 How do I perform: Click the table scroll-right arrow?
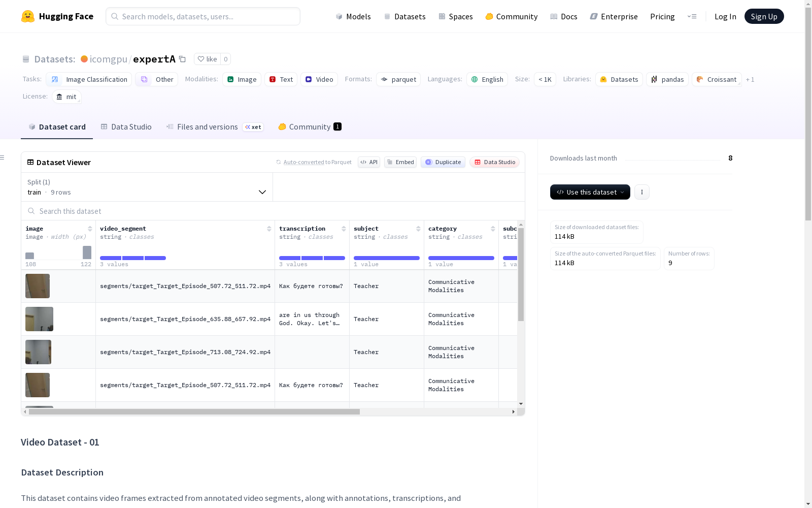pos(514,411)
